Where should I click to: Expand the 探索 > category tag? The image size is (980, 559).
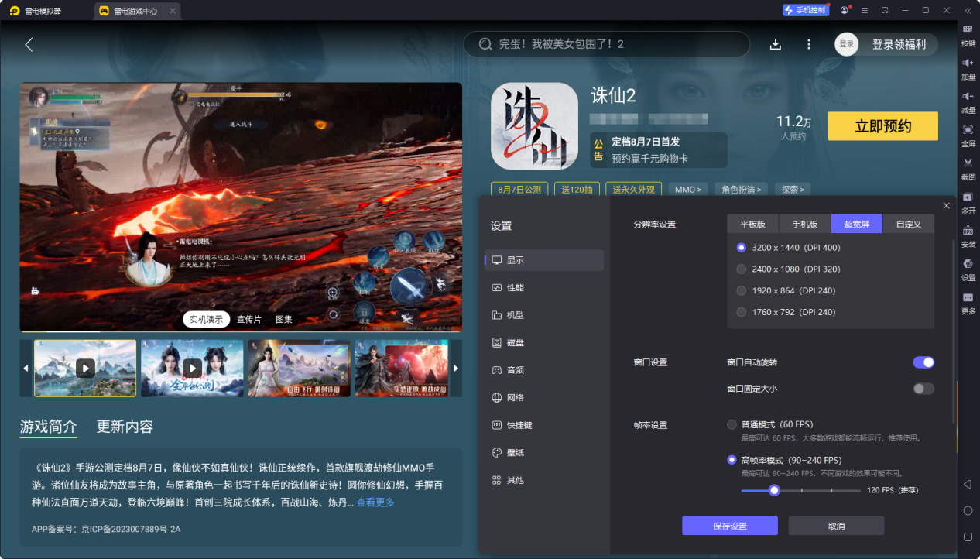[x=793, y=189]
